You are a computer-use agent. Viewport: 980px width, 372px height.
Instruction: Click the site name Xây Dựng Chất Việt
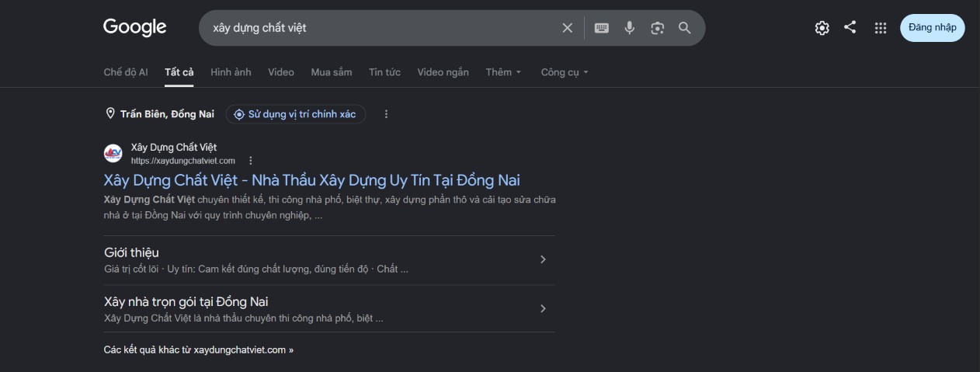click(174, 147)
